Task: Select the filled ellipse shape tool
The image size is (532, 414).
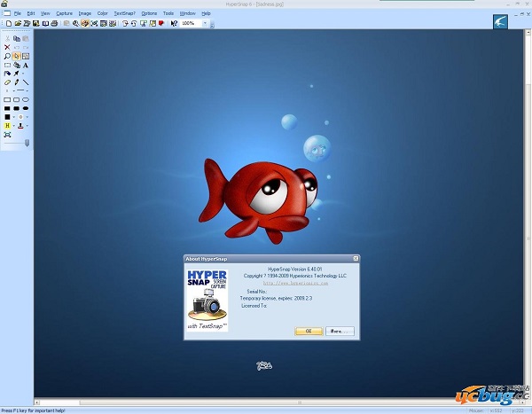Action: click(x=26, y=108)
